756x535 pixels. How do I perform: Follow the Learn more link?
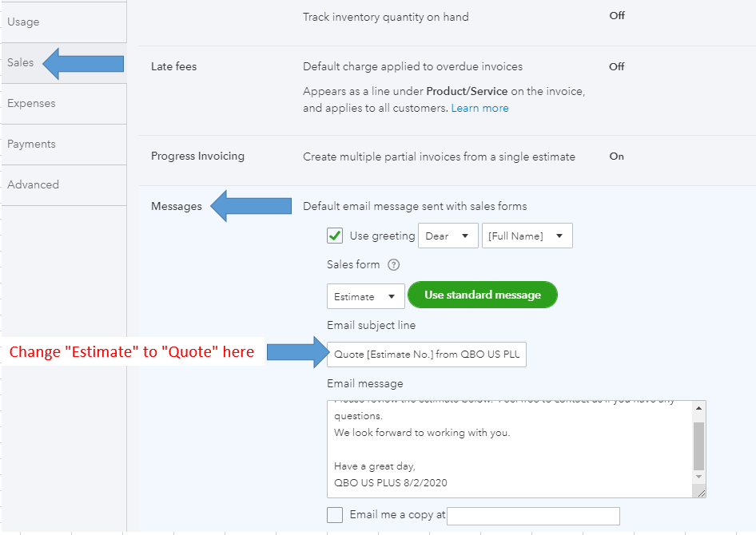[x=479, y=108]
